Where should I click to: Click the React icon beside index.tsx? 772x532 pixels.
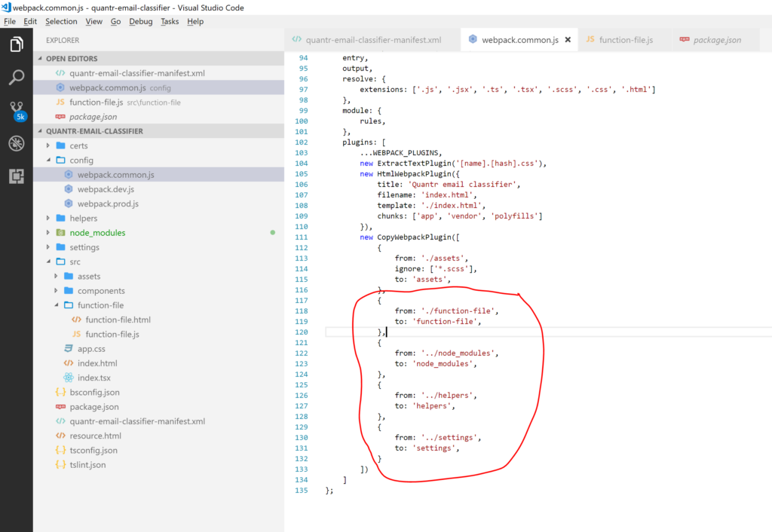tap(69, 378)
